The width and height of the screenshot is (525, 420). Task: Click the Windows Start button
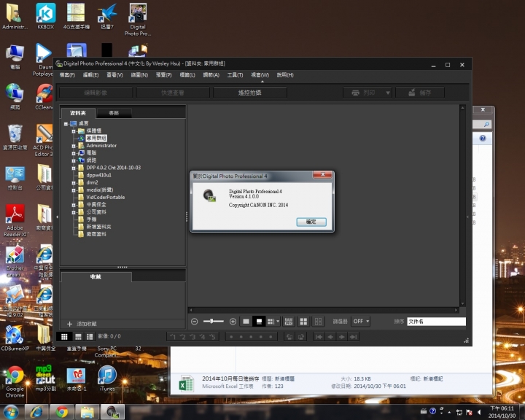(x=11, y=412)
